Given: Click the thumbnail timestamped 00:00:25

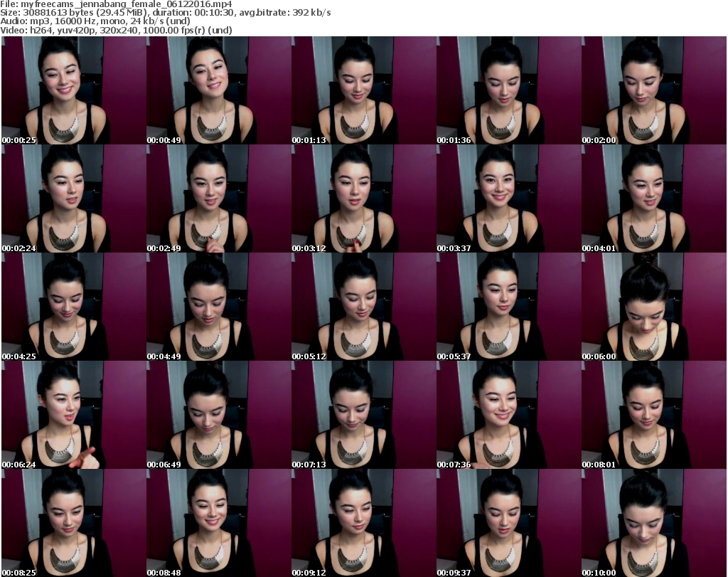Looking at the screenshot, I should click(x=73, y=90).
